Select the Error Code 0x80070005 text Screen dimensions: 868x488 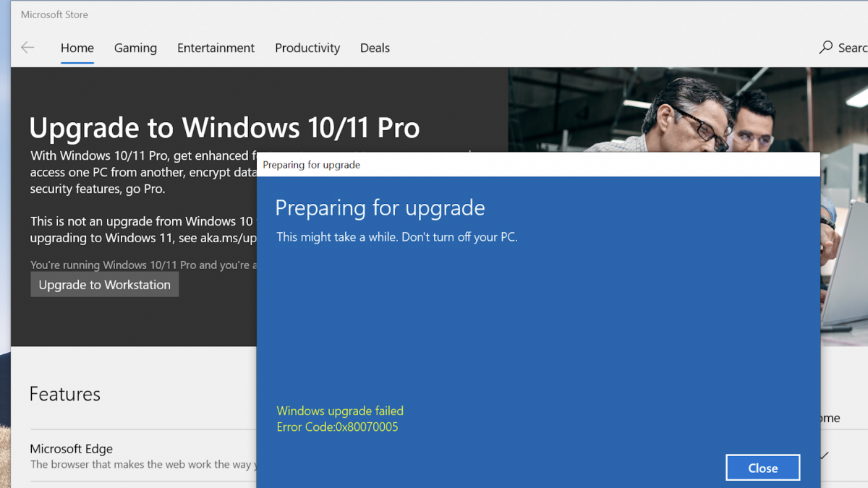click(x=336, y=427)
